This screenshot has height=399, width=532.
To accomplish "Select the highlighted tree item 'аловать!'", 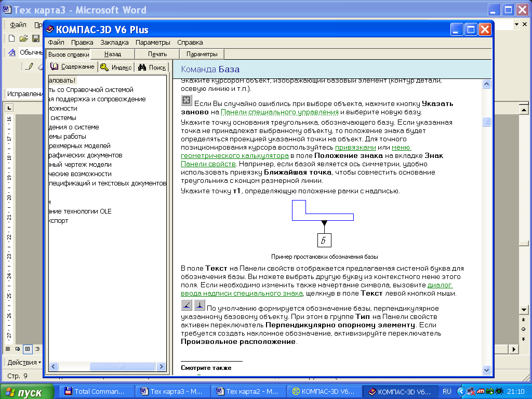I will (x=62, y=81).
